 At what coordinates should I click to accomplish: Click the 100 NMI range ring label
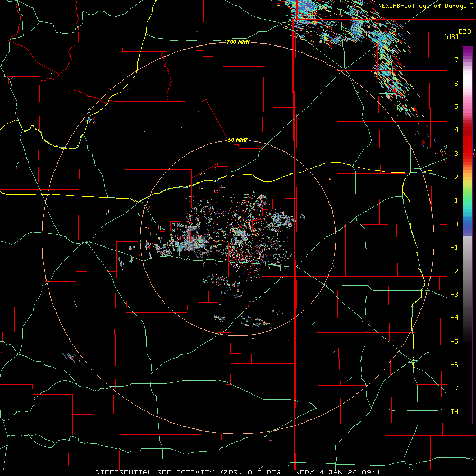coord(238,42)
